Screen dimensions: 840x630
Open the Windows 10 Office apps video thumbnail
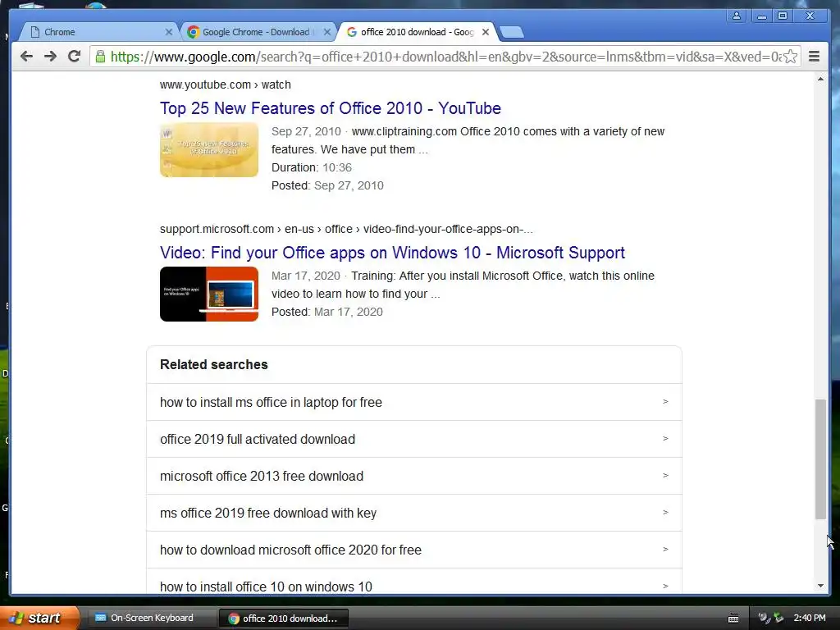coord(209,294)
